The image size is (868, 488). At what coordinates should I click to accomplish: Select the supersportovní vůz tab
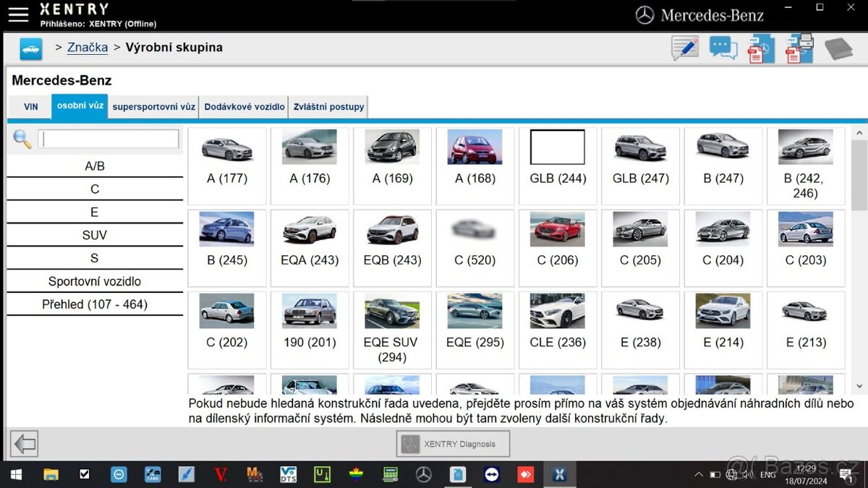point(153,106)
